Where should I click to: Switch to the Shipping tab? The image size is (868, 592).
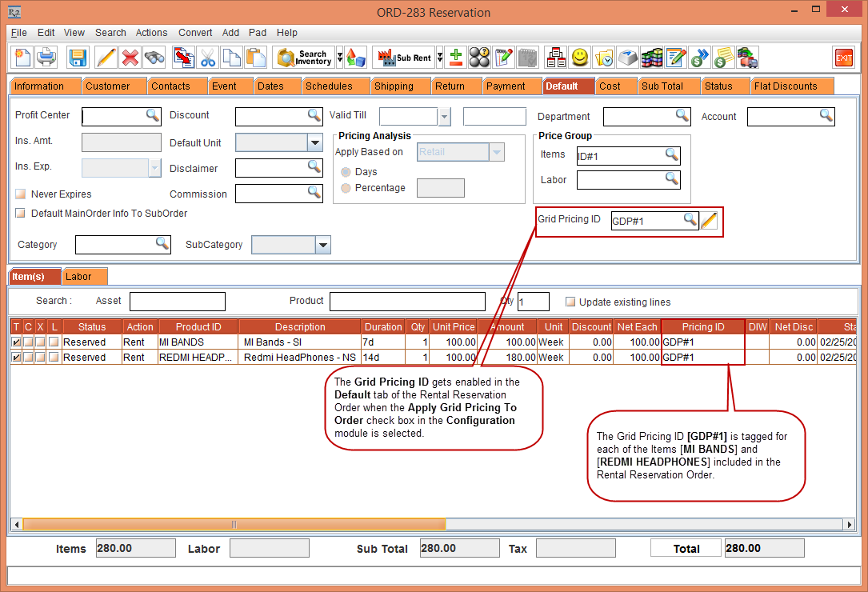click(x=394, y=86)
